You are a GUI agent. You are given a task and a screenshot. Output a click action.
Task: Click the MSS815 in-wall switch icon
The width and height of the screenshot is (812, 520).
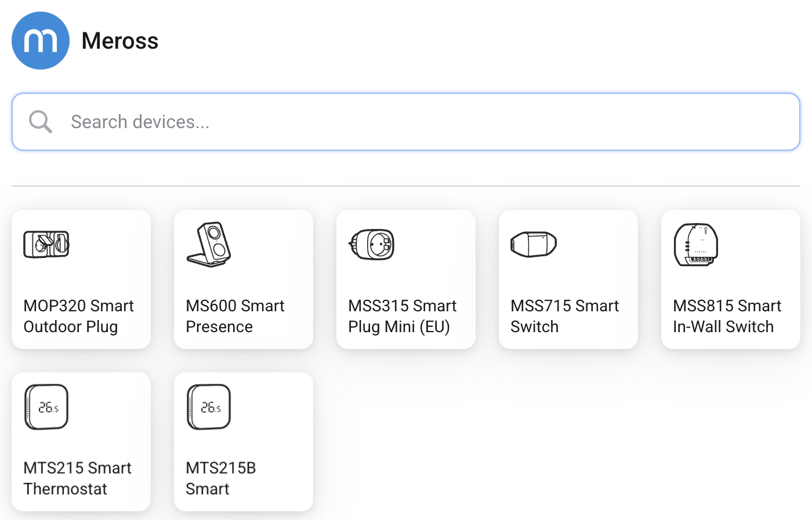tap(696, 244)
